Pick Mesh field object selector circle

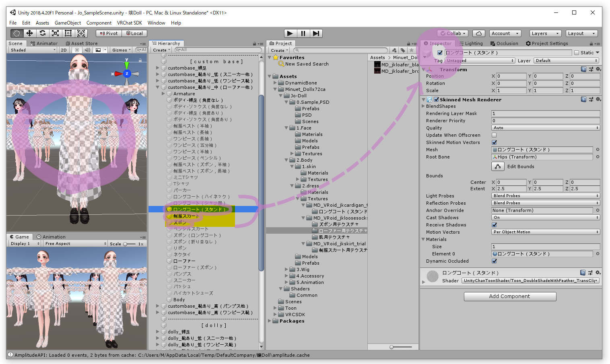coord(598,150)
